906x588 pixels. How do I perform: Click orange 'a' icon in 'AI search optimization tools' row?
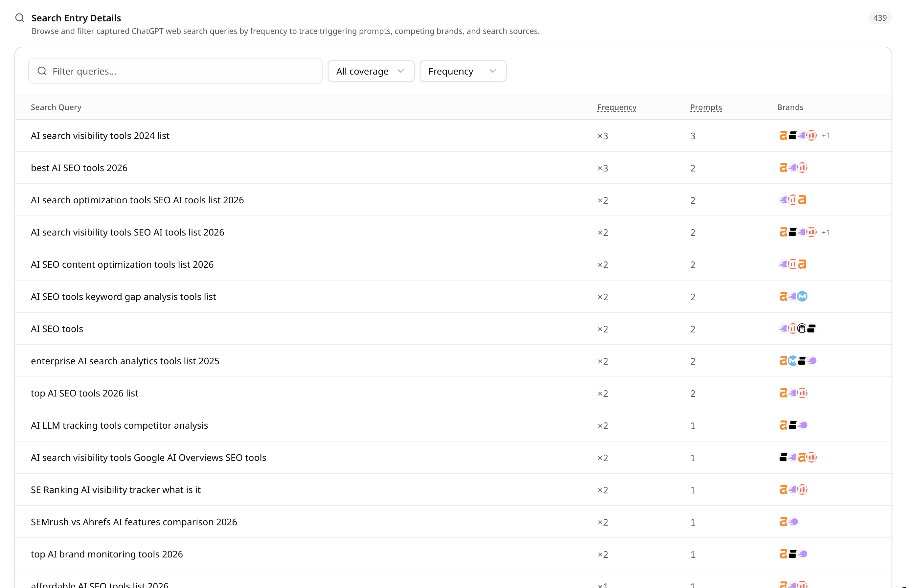click(802, 200)
